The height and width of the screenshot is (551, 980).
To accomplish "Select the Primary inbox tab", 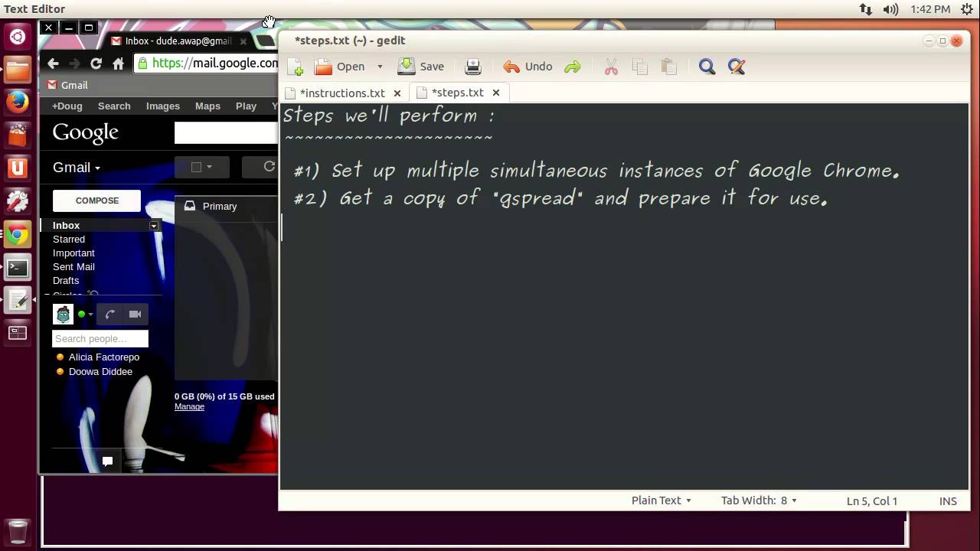I will point(220,207).
